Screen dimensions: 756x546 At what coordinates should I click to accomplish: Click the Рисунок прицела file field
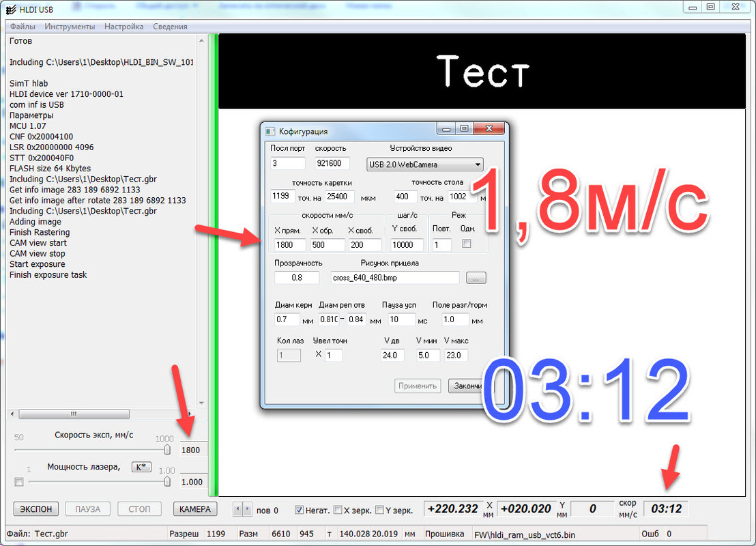395,277
